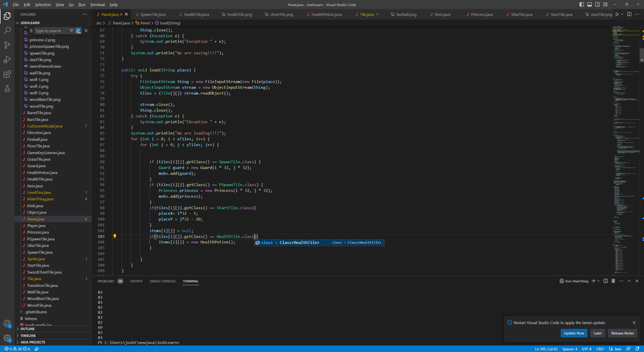Open the Testing flask view
The image size is (644, 352).
(7, 88)
